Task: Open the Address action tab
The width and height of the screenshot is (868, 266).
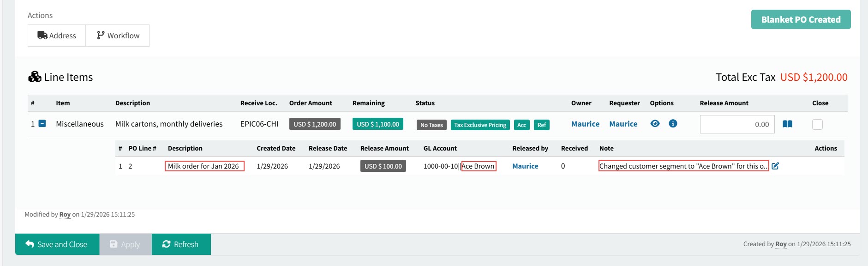Action: (x=57, y=36)
